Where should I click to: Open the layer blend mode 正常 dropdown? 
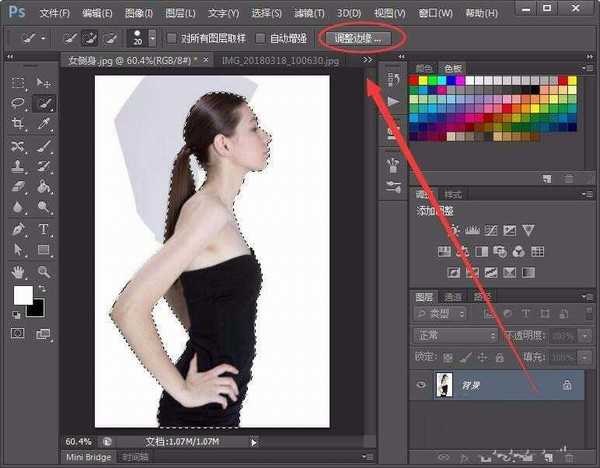tap(456, 336)
